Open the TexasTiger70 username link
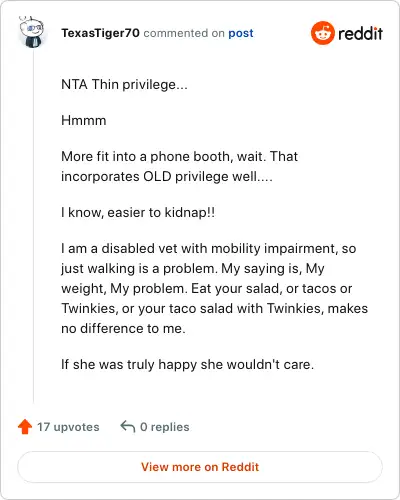The width and height of the screenshot is (400, 500). [x=100, y=33]
